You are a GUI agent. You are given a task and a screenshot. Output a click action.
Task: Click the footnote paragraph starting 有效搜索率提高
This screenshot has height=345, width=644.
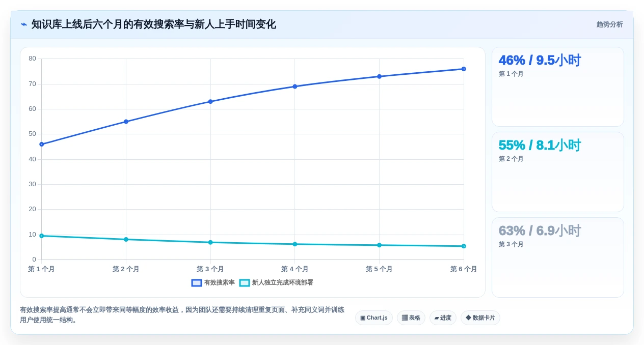[182, 315]
